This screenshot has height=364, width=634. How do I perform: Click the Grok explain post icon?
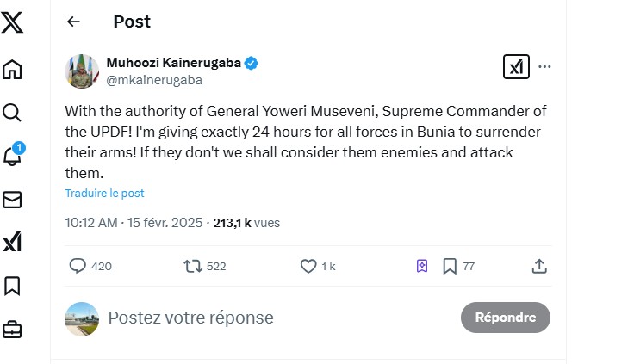(x=516, y=67)
